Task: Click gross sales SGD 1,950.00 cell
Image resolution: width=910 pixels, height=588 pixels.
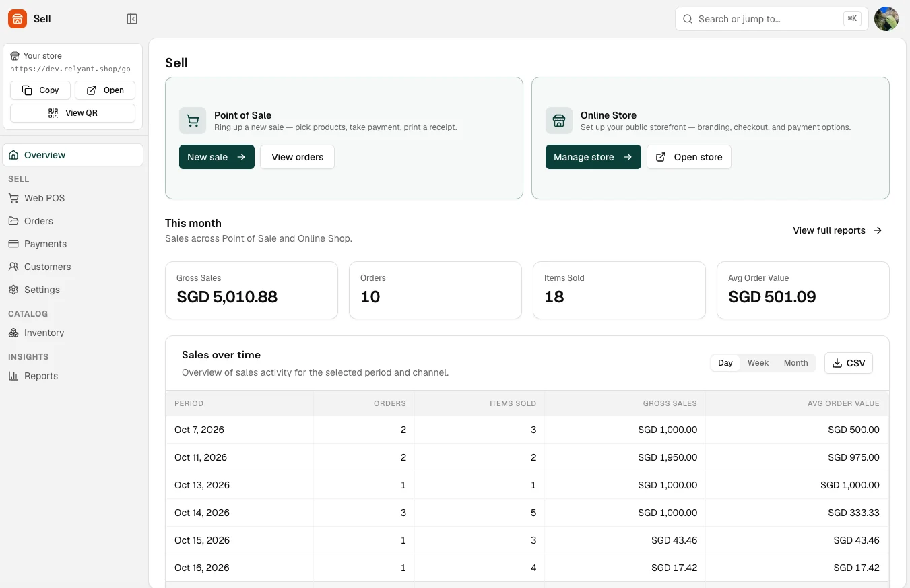Action: [x=625, y=457]
